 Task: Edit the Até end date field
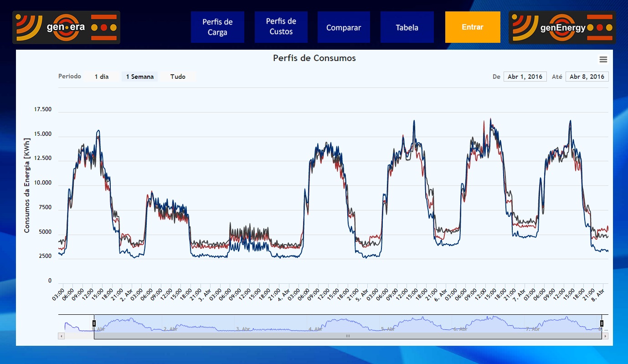click(587, 77)
